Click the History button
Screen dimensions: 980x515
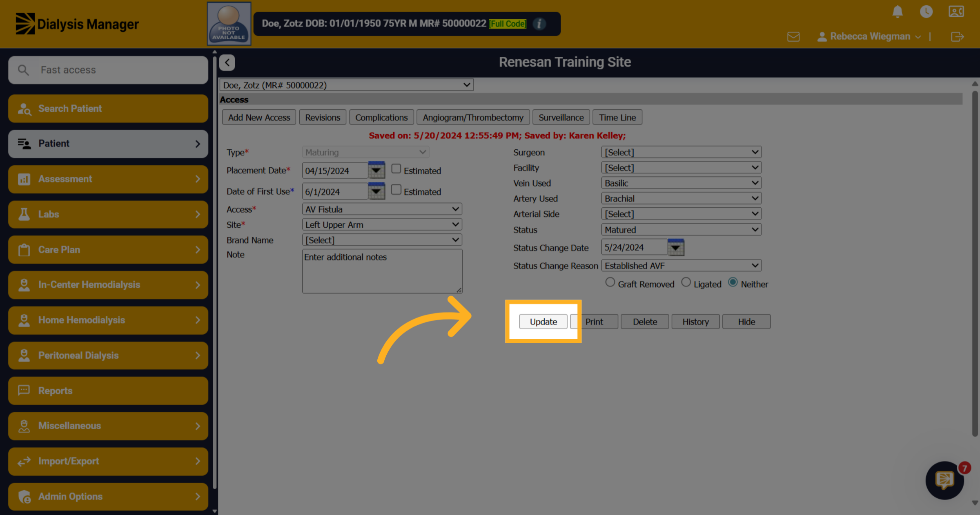pyautogui.click(x=695, y=322)
